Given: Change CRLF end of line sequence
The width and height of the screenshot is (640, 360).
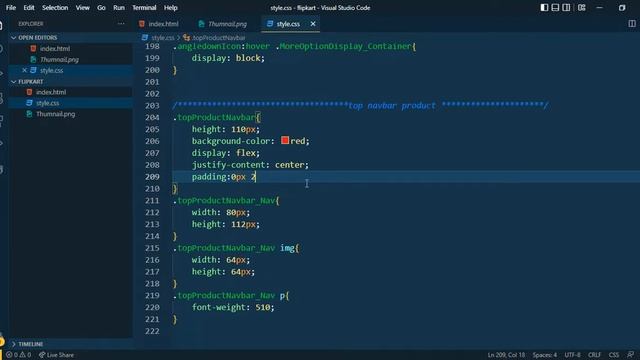Looking at the screenshot, I should 594,355.
